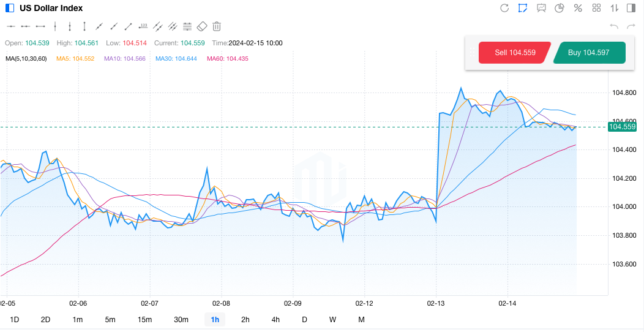Click the undo arrow icon
This screenshot has width=644, height=332.
pyautogui.click(x=614, y=26)
